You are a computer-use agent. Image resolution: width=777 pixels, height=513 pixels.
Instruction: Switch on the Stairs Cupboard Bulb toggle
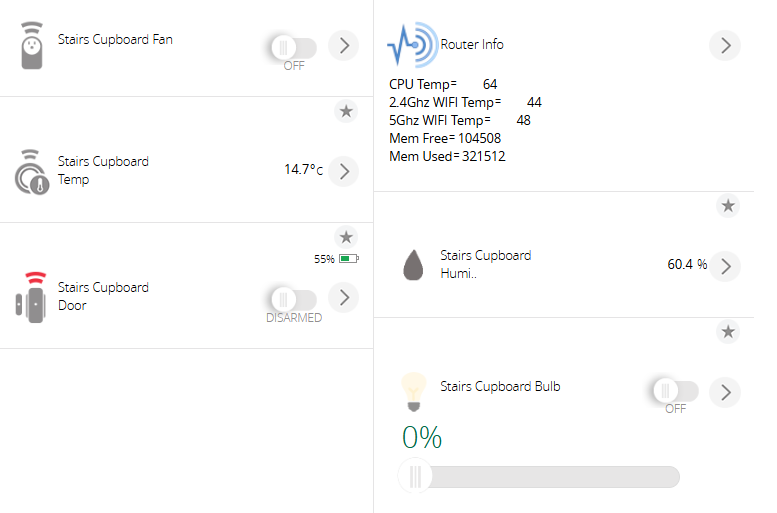675,392
